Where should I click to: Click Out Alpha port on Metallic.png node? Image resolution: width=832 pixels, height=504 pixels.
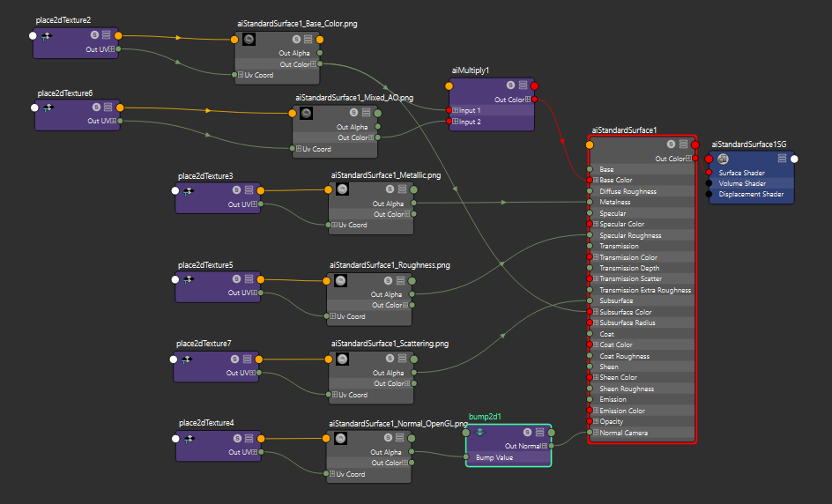coord(414,204)
